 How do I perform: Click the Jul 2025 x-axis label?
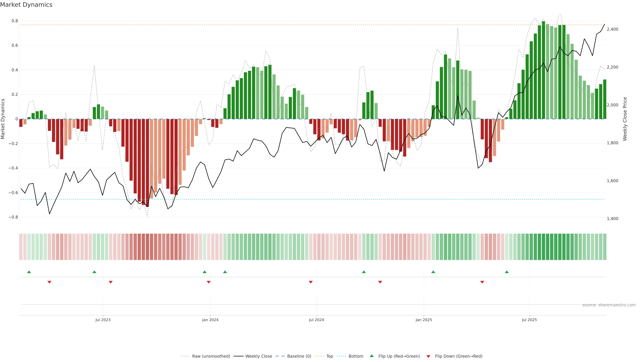click(529, 320)
